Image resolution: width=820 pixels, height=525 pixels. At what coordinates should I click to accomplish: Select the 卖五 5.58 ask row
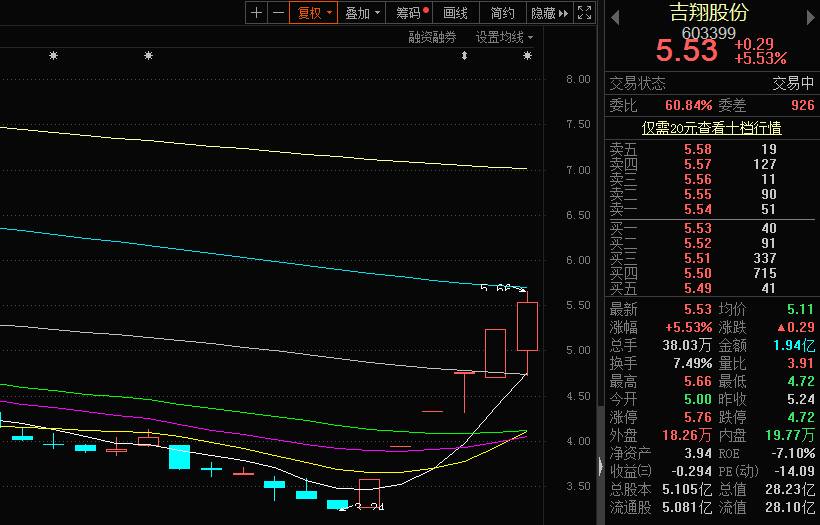(712, 149)
